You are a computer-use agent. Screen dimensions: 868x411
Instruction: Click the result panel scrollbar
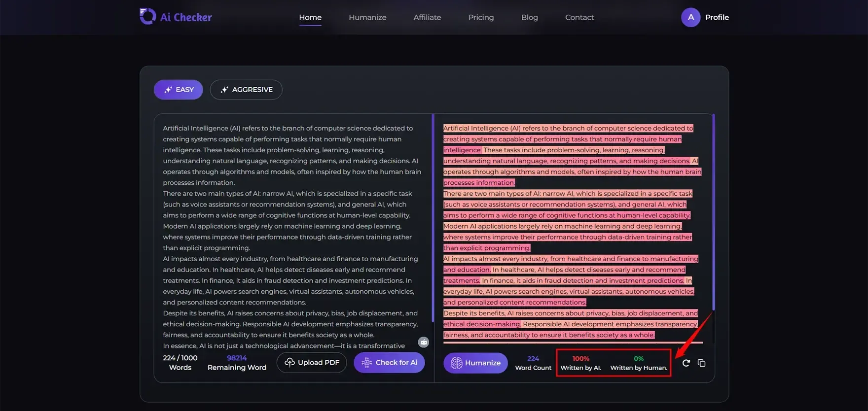click(x=713, y=212)
